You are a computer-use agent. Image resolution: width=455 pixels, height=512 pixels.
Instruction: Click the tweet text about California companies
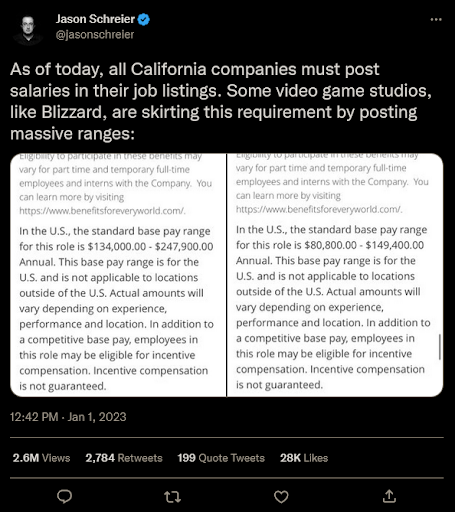221,101
